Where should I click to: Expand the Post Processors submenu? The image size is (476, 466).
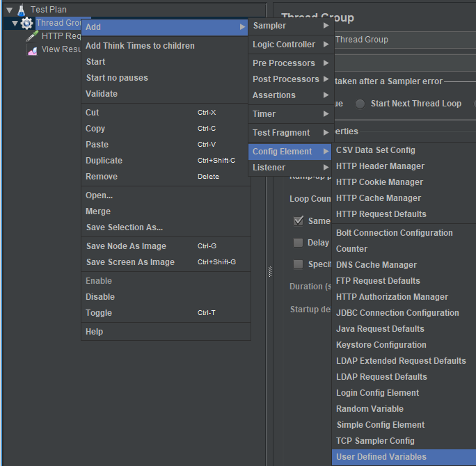pyautogui.click(x=291, y=79)
